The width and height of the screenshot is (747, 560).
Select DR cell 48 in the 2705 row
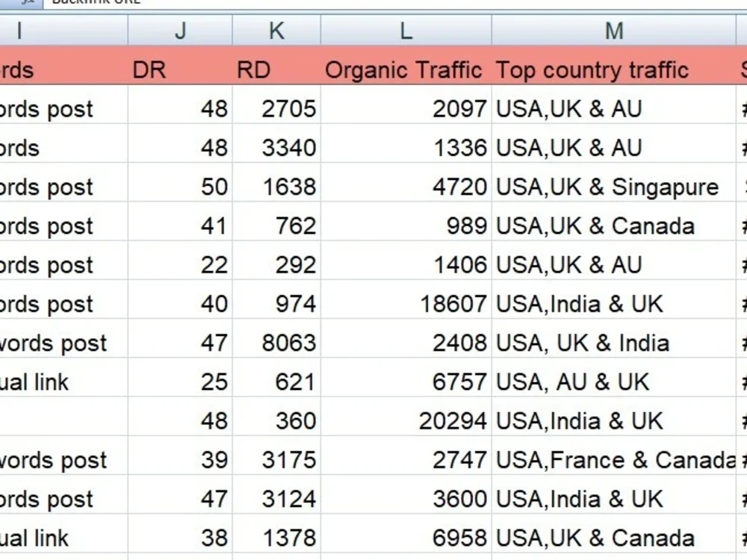180,105
